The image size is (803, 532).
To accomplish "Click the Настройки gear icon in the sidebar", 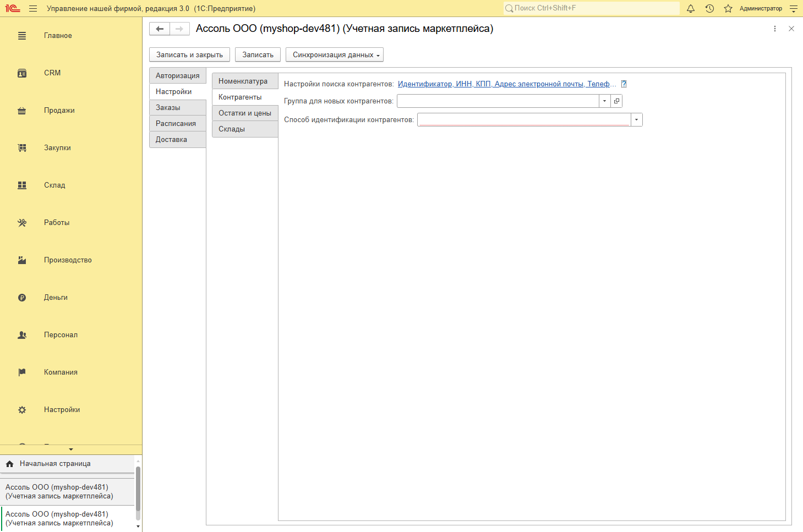I will [22, 410].
